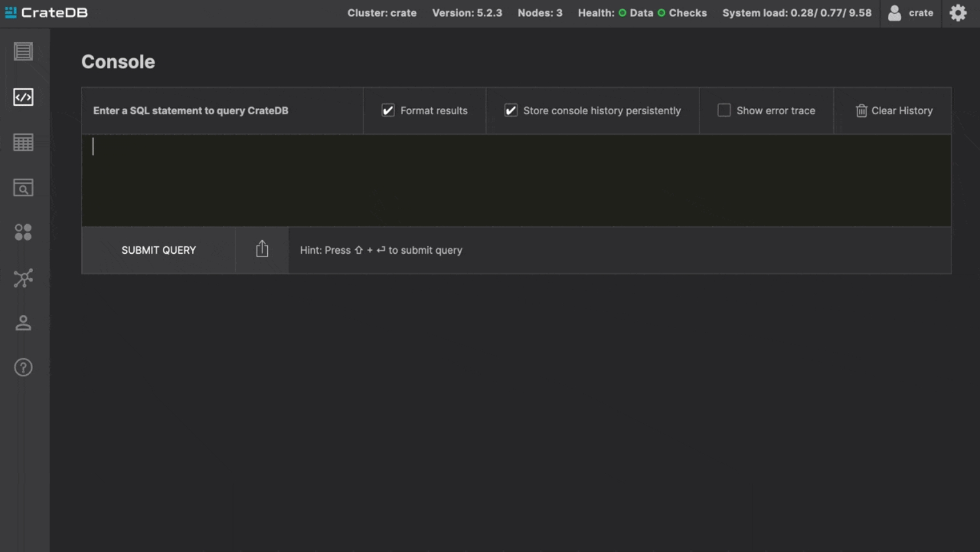Enable the Show error trace checkbox

[x=724, y=110]
